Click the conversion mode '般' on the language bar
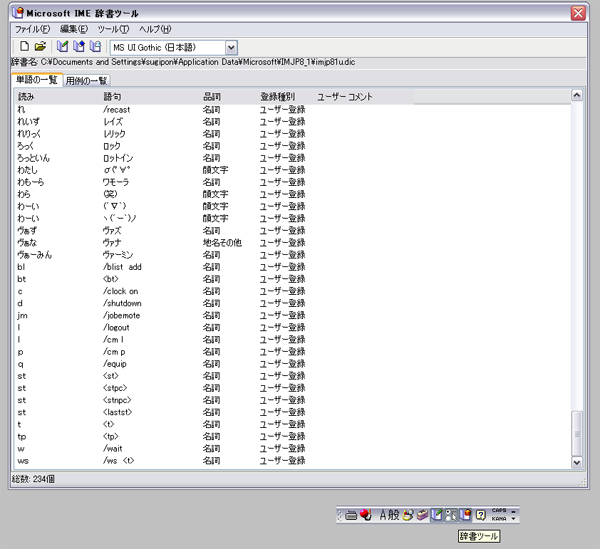Image resolution: width=600 pixels, height=549 pixels. pyautogui.click(x=394, y=515)
